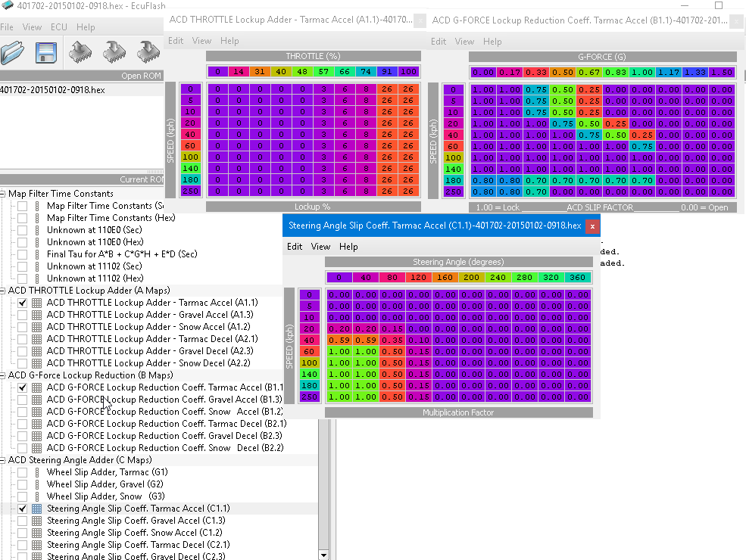Click the EcuFlash chip icon in title bar
This screenshot has height=560, width=746.
(x=8, y=6)
